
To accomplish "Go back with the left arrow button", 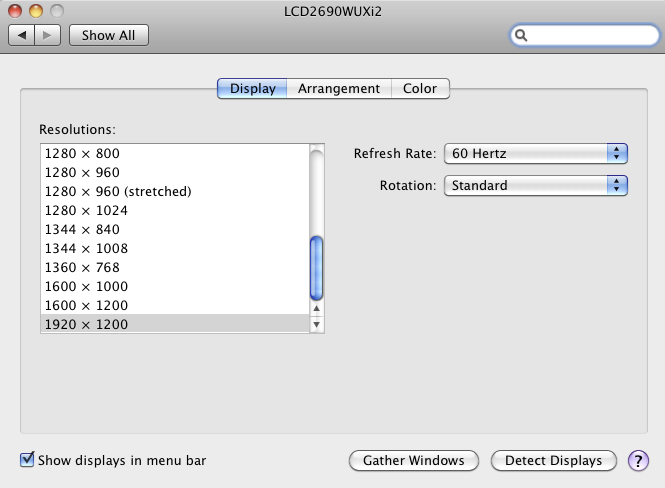I will coord(22,35).
